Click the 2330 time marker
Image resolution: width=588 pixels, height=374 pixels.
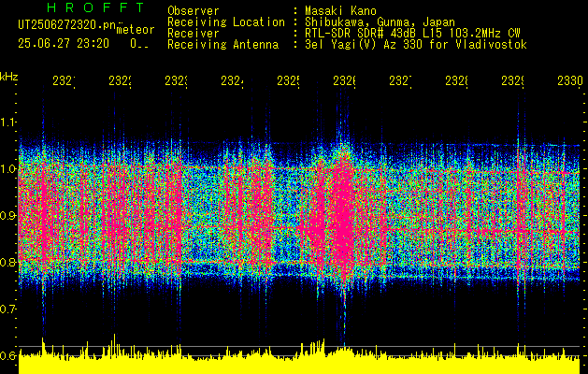pyautogui.click(x=570, y=80)
